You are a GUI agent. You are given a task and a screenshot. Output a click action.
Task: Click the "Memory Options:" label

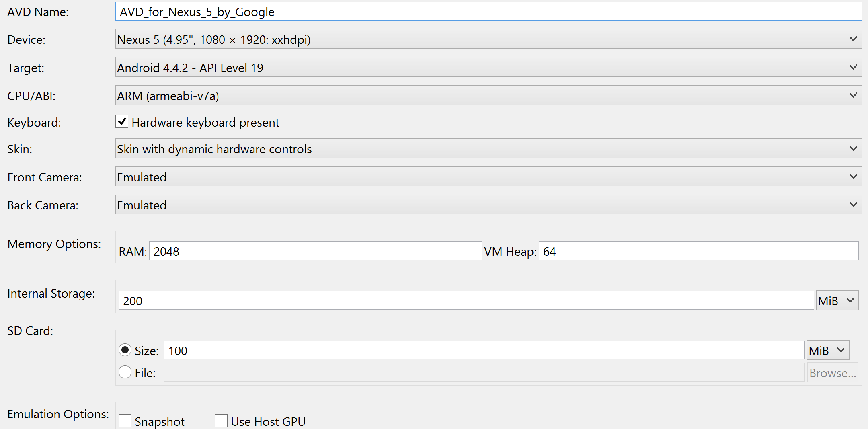point(54,244)
